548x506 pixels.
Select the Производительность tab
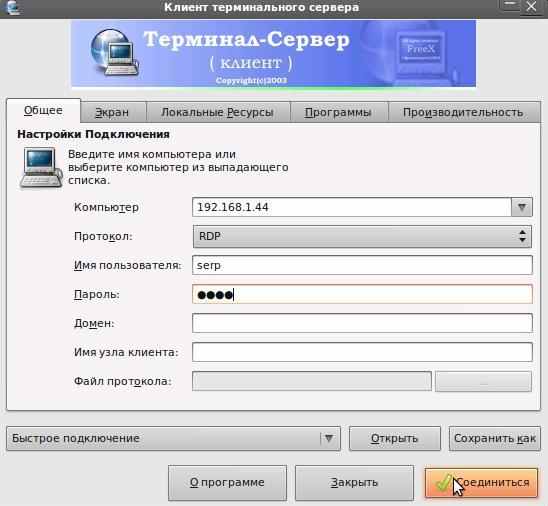[x=464, y=112]
